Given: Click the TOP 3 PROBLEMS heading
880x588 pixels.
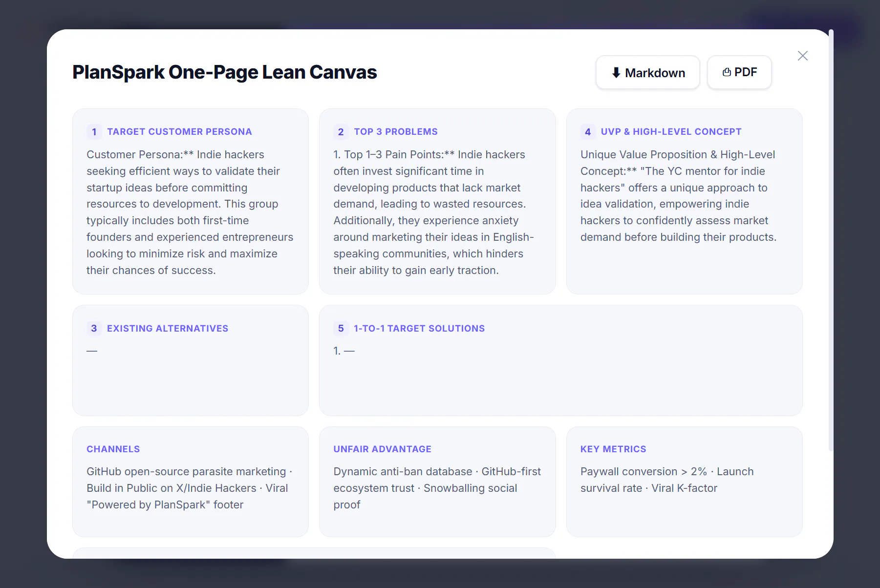Looking at the screenshot, I should pos(396,132).
